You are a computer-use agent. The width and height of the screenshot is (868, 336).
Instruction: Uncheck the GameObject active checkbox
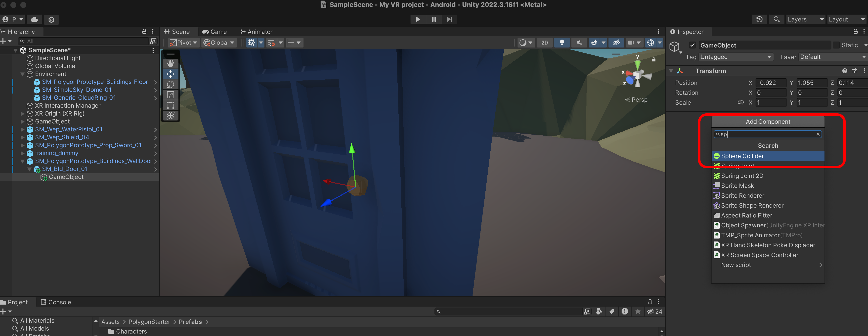tap(693, 45)
